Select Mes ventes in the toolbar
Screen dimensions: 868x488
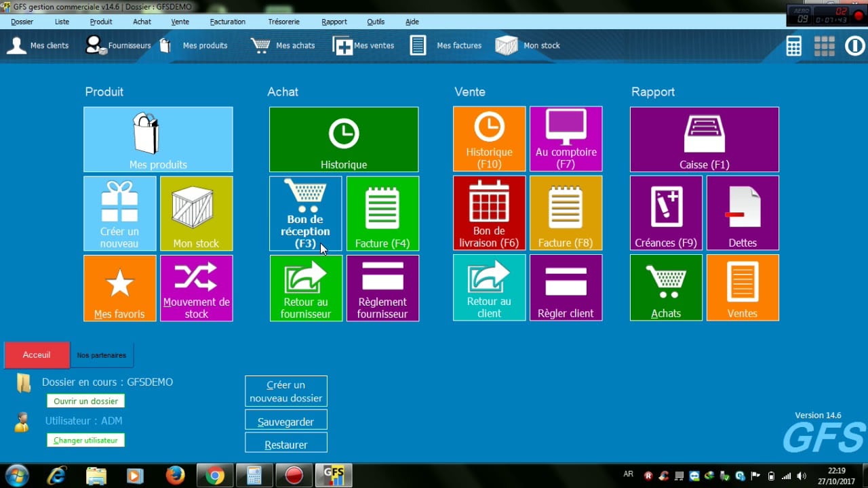[363, 45]
